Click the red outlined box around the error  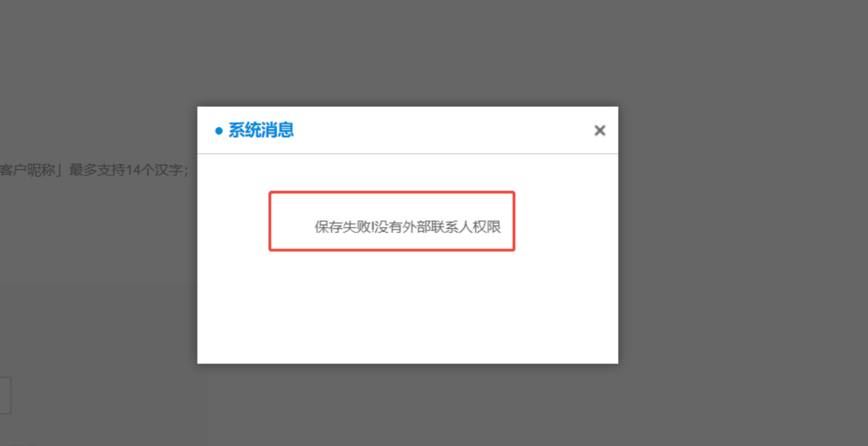392,221
